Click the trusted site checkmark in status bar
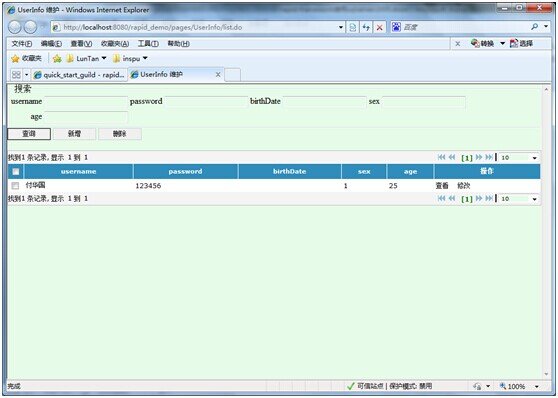 click(351, 386)
